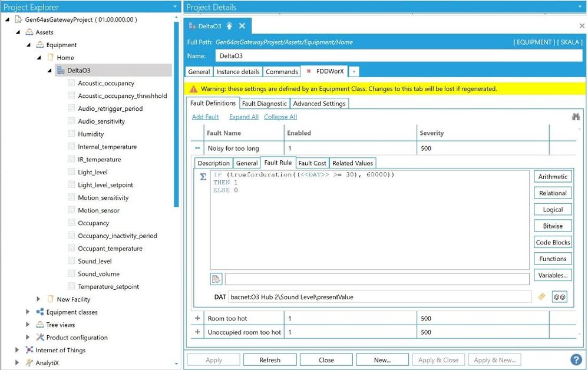This screenshot has height=370, width=588.
Task: Click the Home folder icon
Action: tap(50, 57)
